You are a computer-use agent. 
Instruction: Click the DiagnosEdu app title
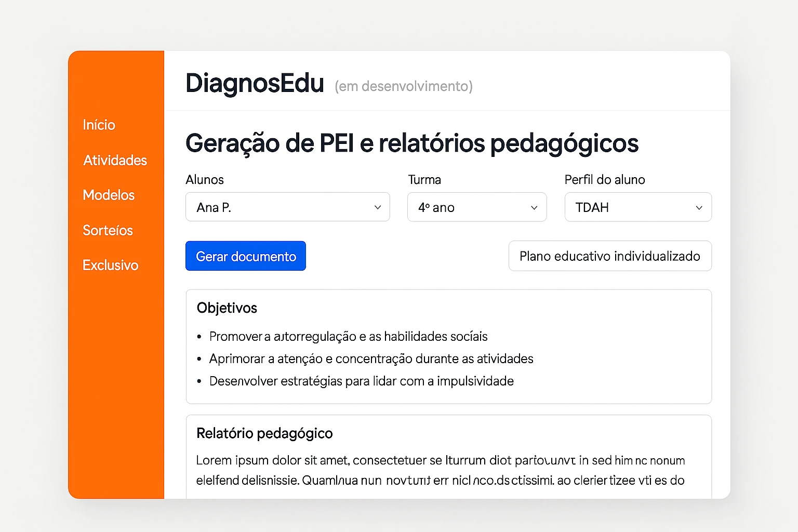pos(255,84)
